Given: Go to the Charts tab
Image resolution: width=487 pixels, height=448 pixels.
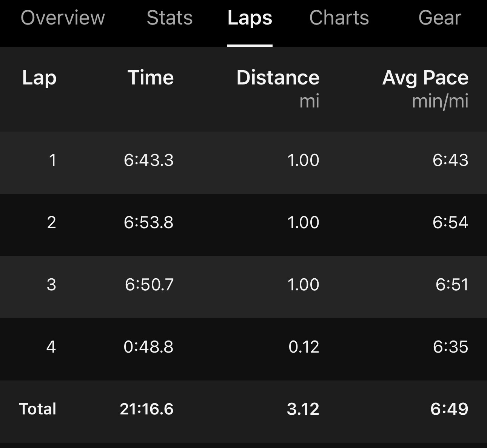Looking at the screenshot, I should pyautogui.click(x=339, y=18).
